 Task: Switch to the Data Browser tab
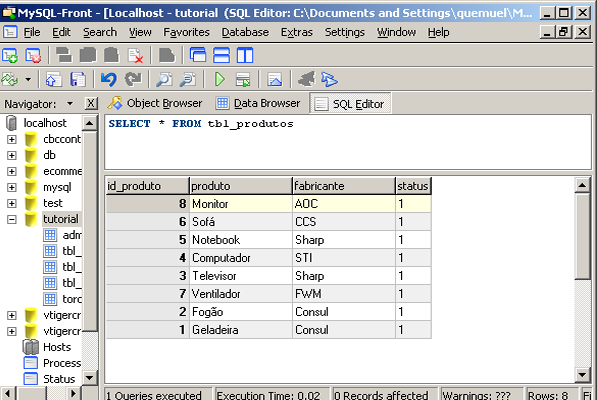coord(258,103)
